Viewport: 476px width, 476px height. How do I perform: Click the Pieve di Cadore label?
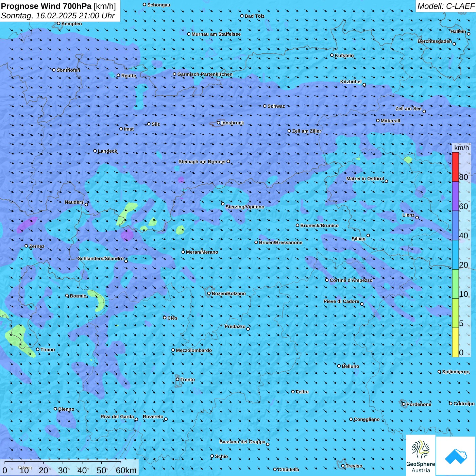(341, 301)
